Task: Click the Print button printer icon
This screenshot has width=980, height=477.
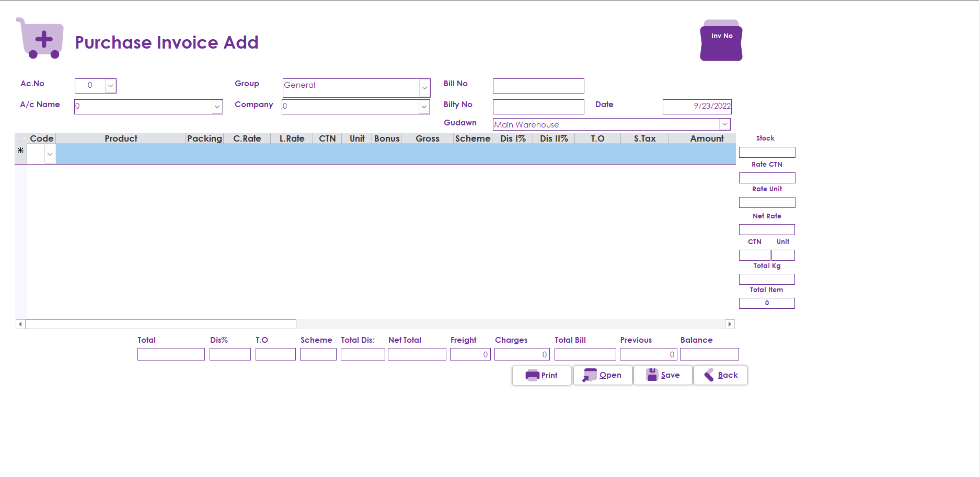Action: coord(532,375)
